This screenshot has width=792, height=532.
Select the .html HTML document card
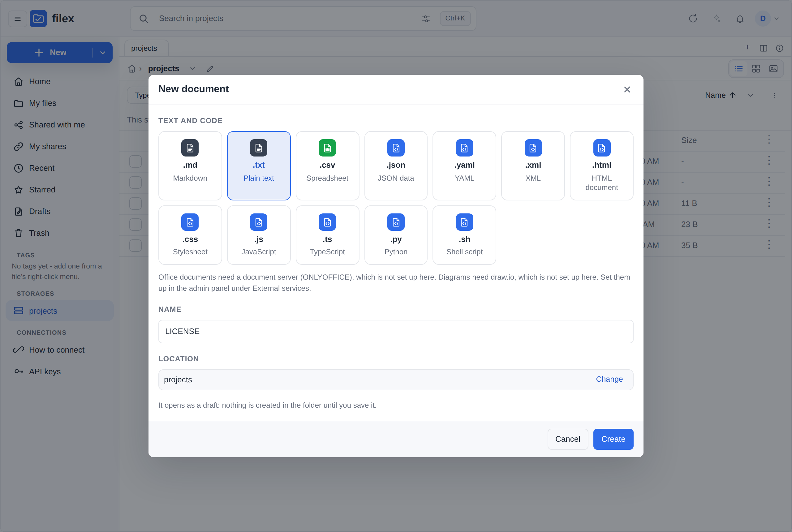(601, 165)
